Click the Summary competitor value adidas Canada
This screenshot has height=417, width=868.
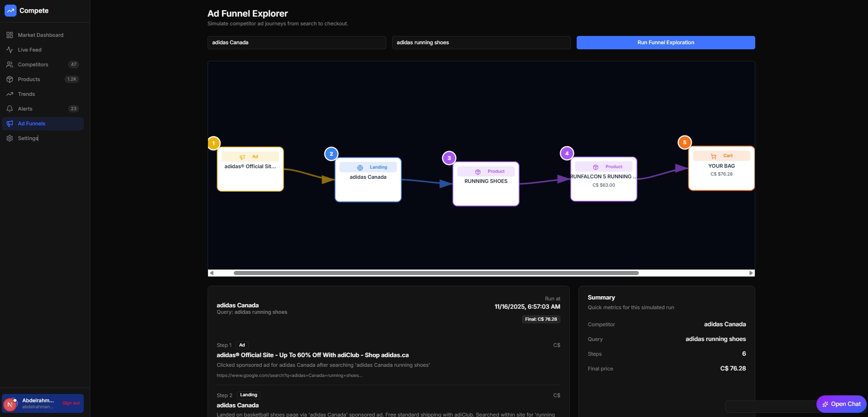(x=725, y=324)
